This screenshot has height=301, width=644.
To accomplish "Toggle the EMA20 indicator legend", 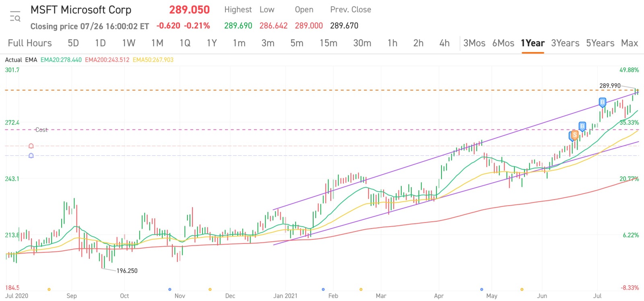I will click(x=61, y=60).
